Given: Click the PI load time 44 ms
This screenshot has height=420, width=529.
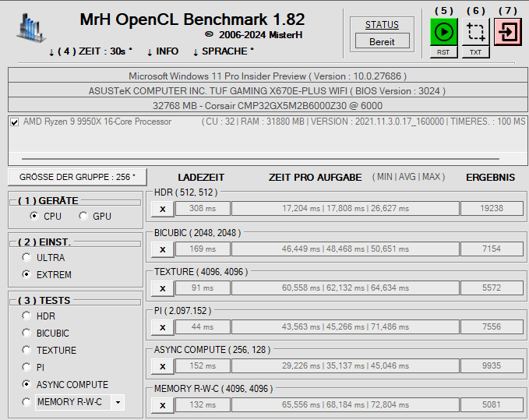Looking at the screenshot, I should pyautogui.click(x=203, y=327).
